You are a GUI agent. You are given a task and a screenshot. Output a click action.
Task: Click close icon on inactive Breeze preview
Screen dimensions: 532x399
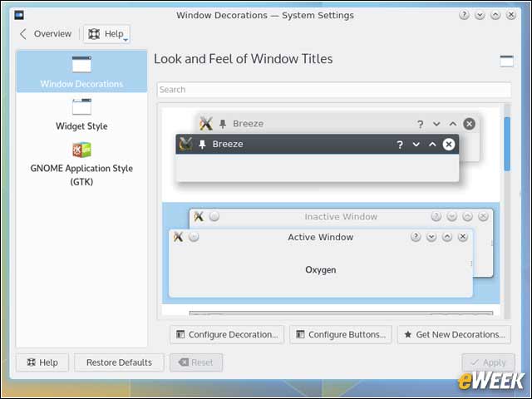pos(469,124)
